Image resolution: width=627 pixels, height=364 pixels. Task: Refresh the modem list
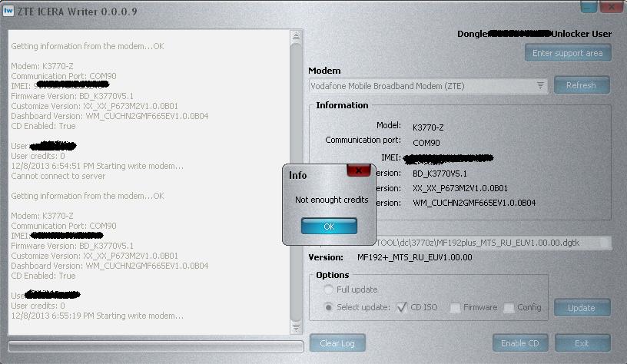(581, 85)
